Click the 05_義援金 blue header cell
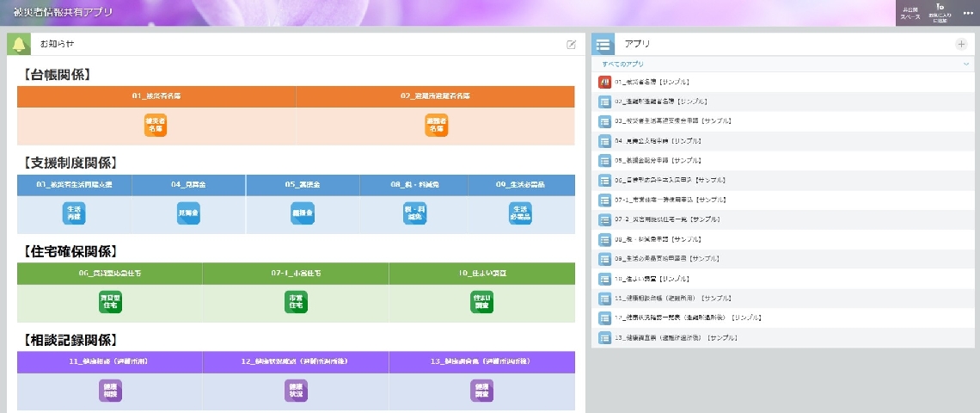Viewport: 980px width, 413px height. 303,185
